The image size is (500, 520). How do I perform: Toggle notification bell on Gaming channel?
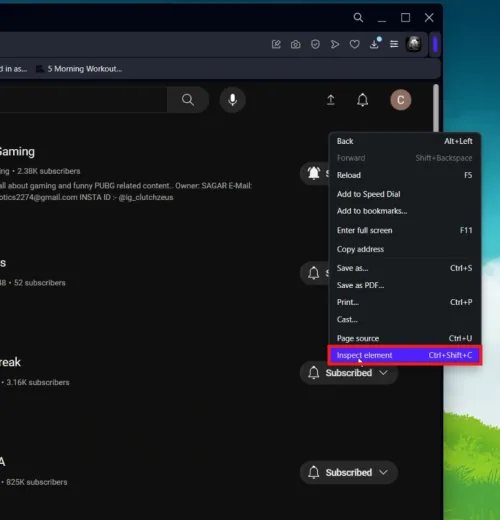pyautogui.click(x=314, y=173)
